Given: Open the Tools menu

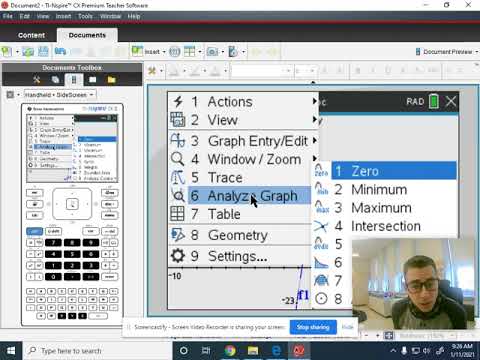Looking at the screenshot, I should [85, 16].
